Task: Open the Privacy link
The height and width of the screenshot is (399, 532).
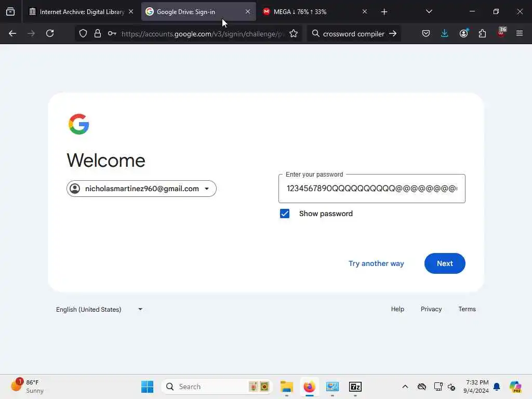Action: pos(431,309)
